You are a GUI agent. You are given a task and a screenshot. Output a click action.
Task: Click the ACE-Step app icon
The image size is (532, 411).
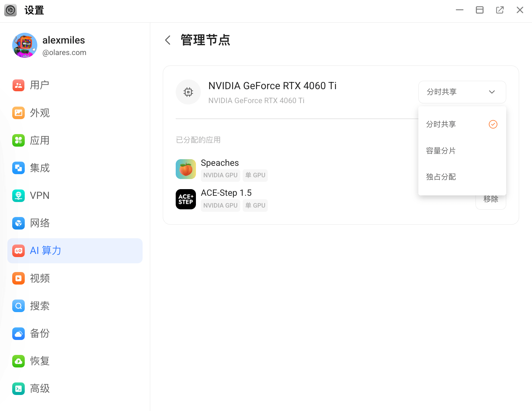click(186, 199)
